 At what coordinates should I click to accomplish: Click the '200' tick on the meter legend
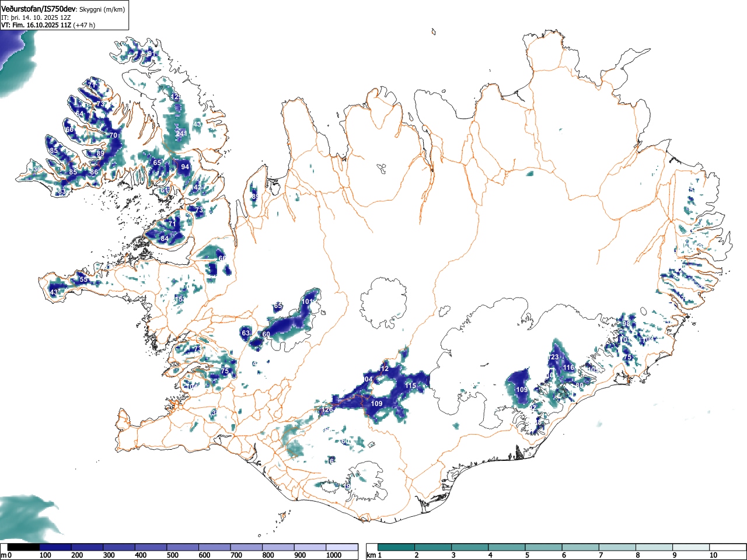[x=77, y=555]
